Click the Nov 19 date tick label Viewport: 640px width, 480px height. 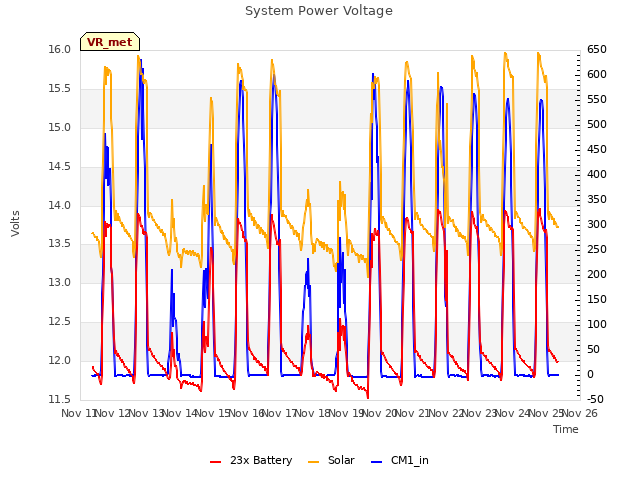click(346, 413)
